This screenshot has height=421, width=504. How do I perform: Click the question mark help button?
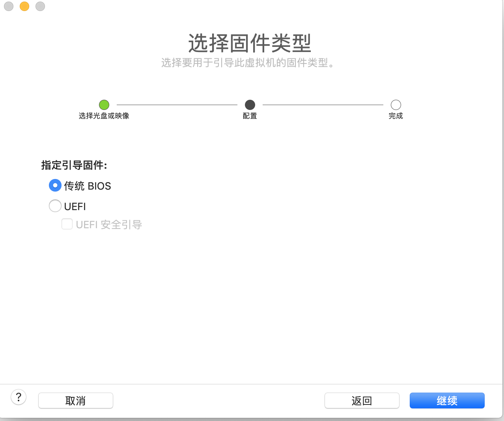pyautogui.click(x=19, y=397)
